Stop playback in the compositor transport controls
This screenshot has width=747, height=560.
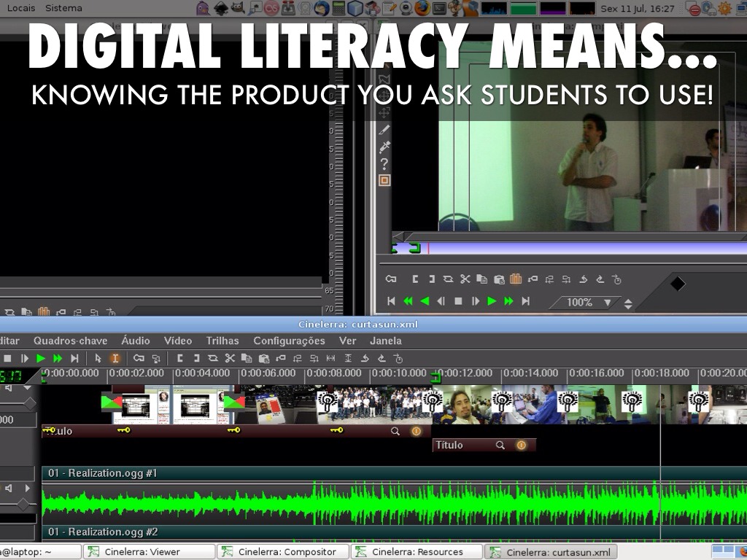458,301
